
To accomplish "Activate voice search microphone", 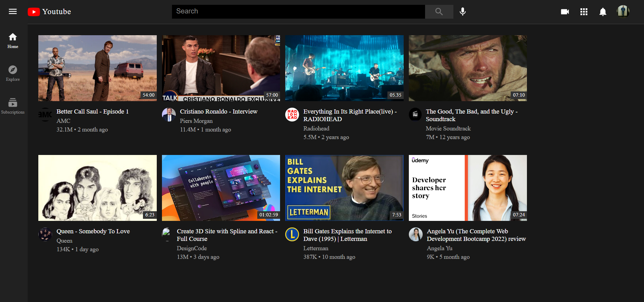I will point(463,12).
